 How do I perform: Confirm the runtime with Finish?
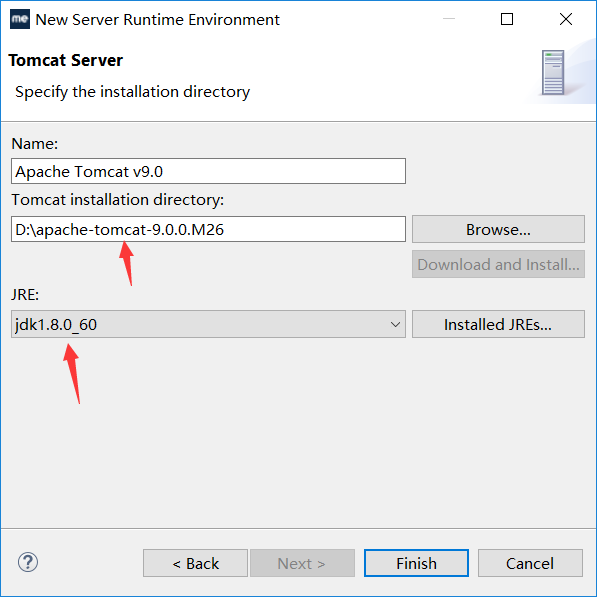(x=416, y=563)
